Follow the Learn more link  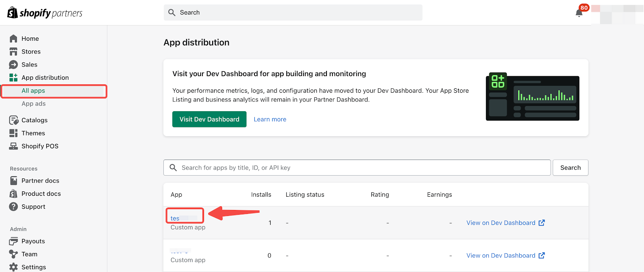pyautogui.click(x=270, y=119)
